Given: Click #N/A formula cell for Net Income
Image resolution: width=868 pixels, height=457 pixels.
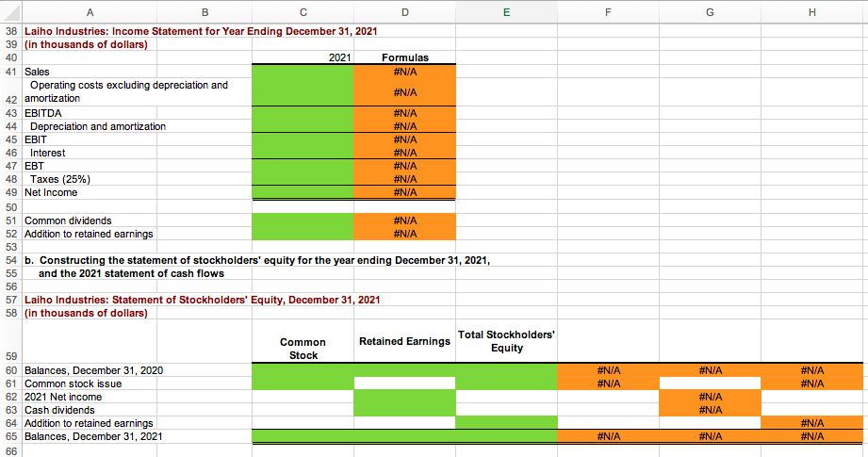Looking at the screenshot, I should point(404,192).
